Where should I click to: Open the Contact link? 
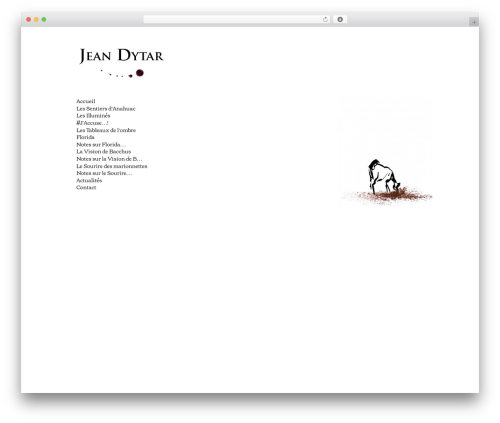[86, 188]
